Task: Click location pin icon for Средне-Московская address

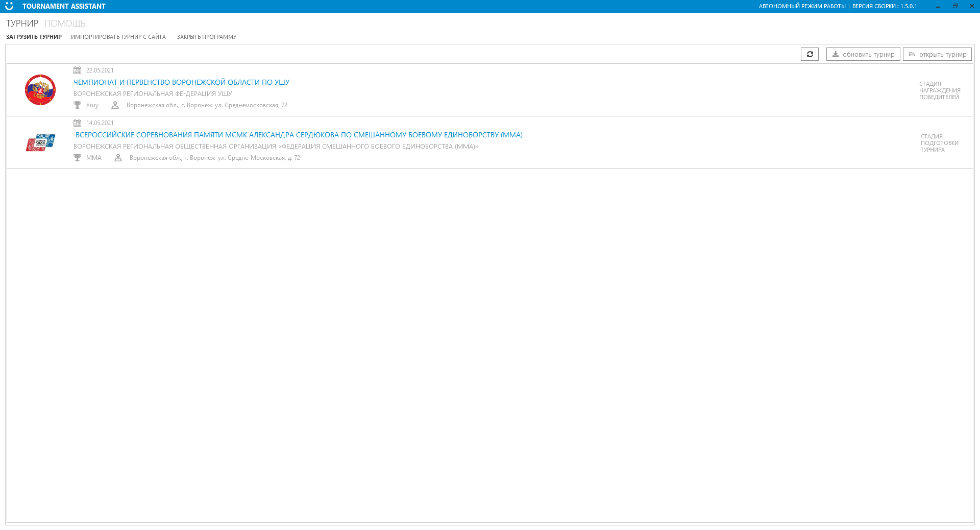Action: click(118, 158)
